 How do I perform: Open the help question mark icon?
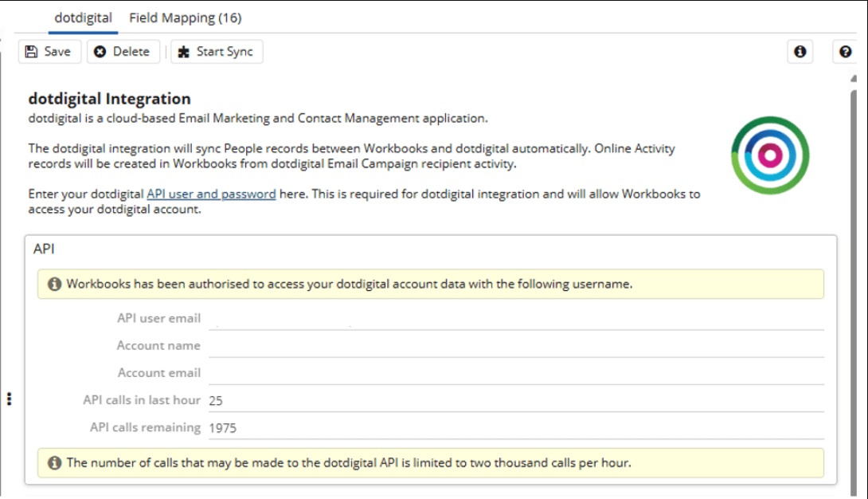coord(845,52)
